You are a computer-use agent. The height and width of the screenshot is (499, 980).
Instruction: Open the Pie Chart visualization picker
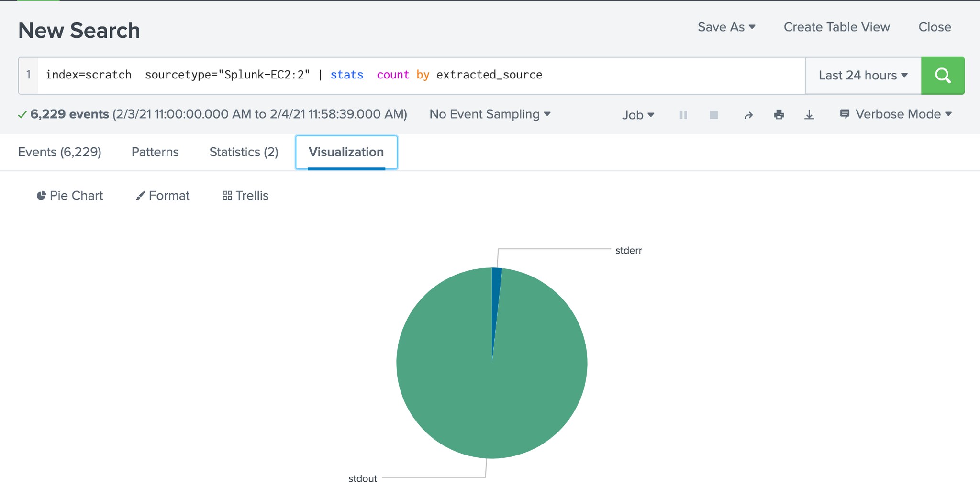tap(70, 196)
